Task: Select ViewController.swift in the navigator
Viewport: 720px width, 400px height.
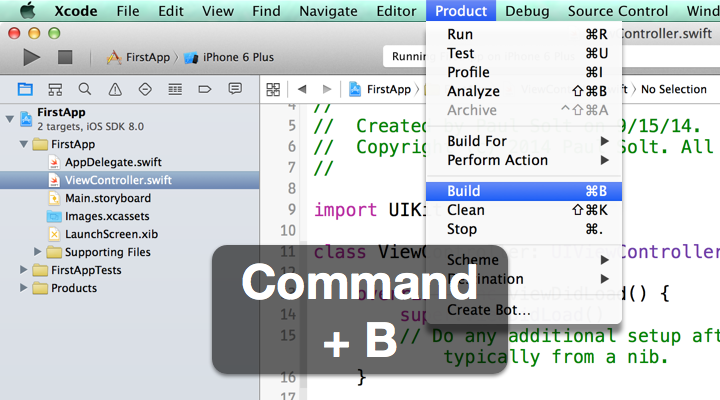Action: pos(129,180)
